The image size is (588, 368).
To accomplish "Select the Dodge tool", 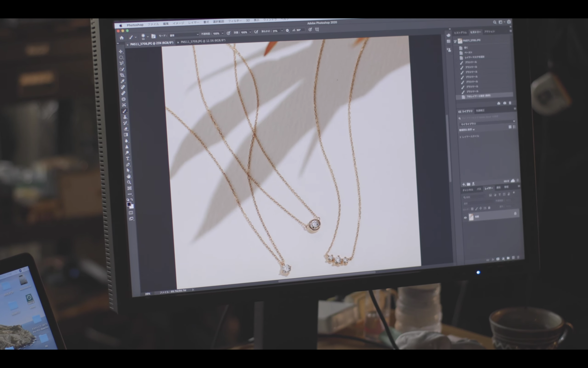I will click(x=127, y=153).
